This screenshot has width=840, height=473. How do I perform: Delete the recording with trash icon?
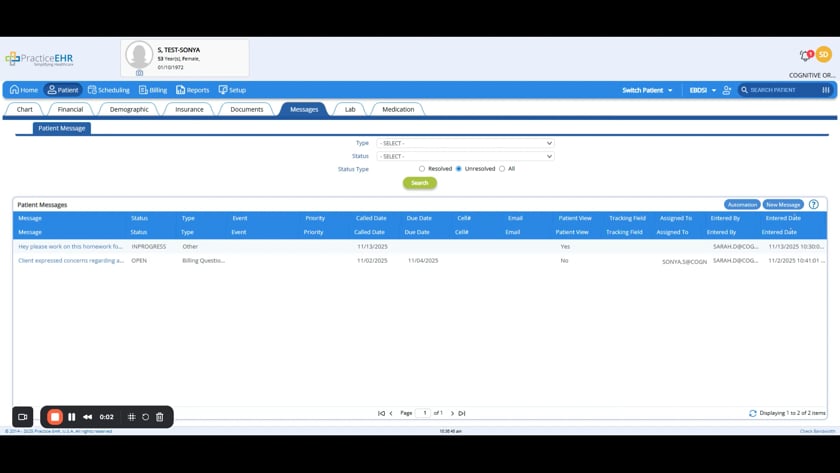pyautogui.click(x=160, y=417)
